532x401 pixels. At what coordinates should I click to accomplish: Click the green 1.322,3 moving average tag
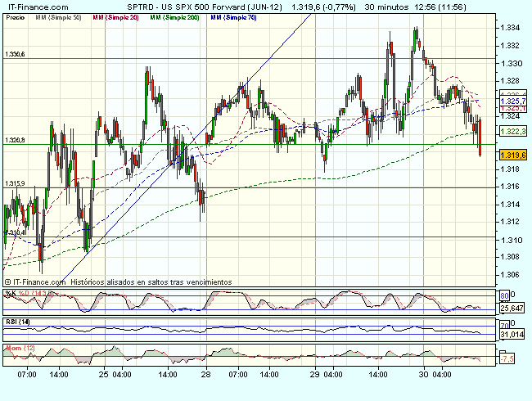513,131
